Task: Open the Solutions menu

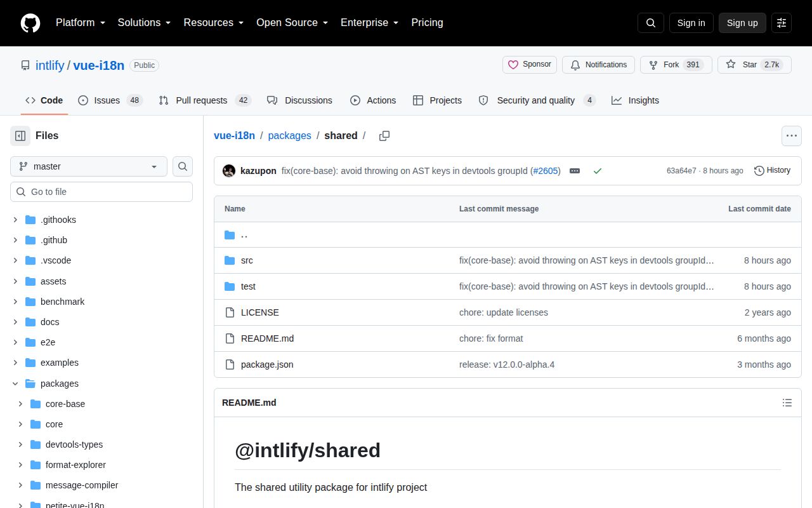Action: pos(145,22)
